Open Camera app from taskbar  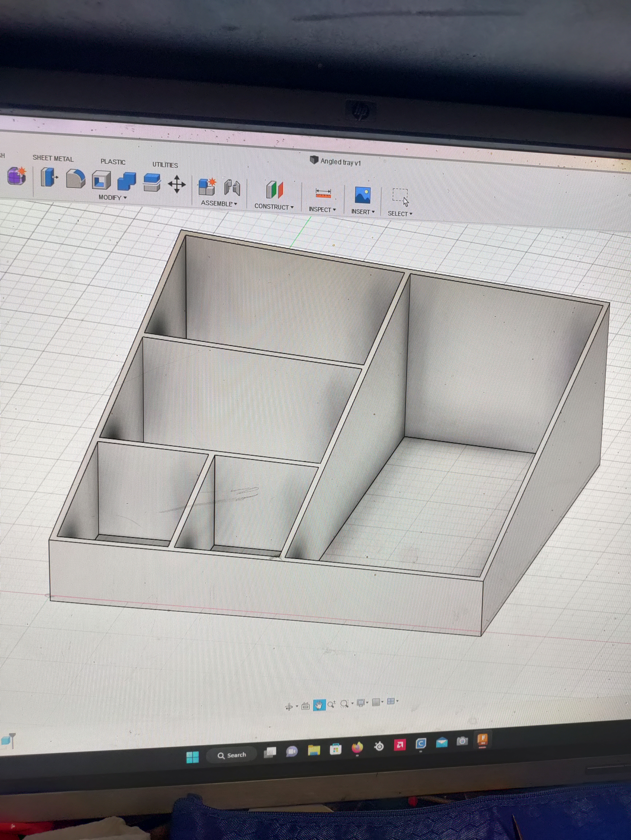click(462, 741)
